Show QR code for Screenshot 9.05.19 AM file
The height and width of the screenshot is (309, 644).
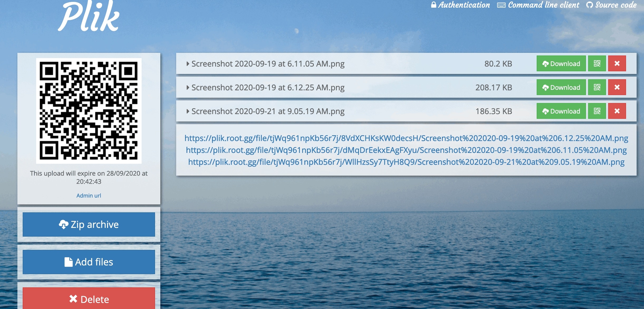(x=597, y=111)
